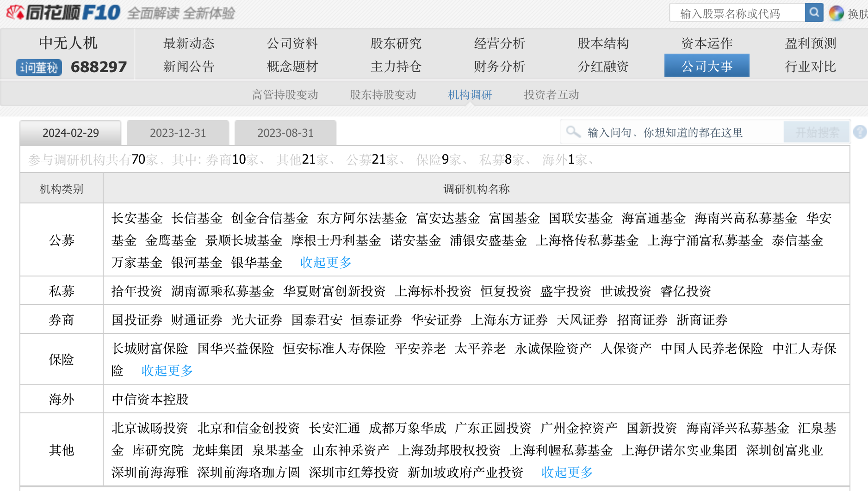Click the 私募 category cell
Screen dimensions: 868x491
pyautogui.click(x=62, y=291)
